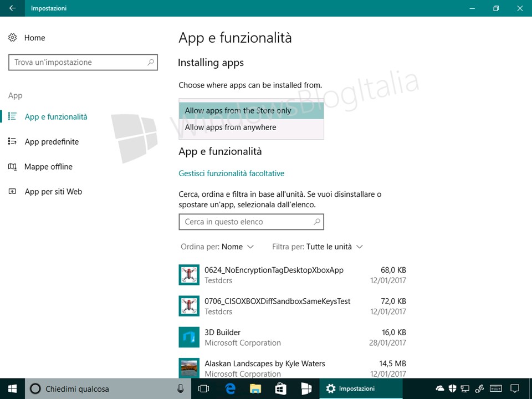Click the 0624_NoEncryptionTagDesktopXboxApp app icon
532x399 pixels.
click(189, 275)
